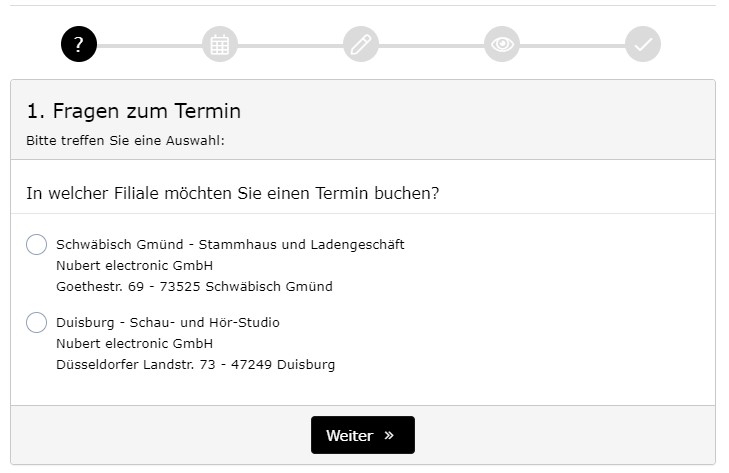
Task: Click the question about which Filiale to book
Action: coord(232,192)
